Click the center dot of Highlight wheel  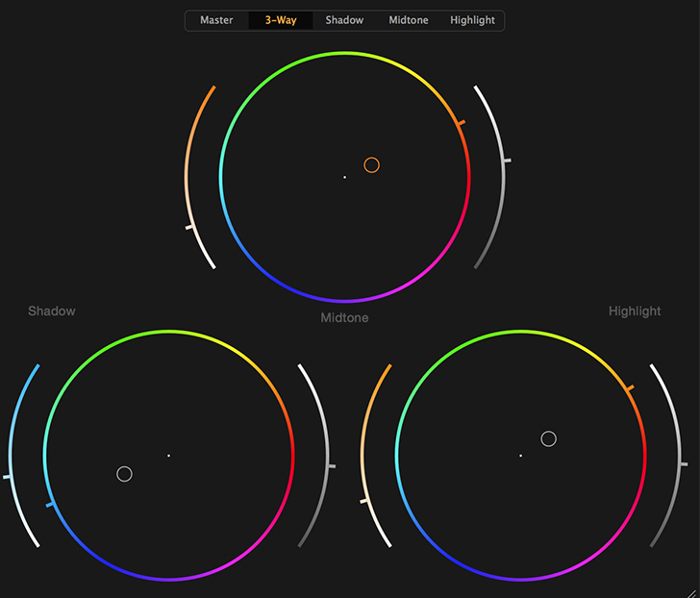tap(520, 456)
